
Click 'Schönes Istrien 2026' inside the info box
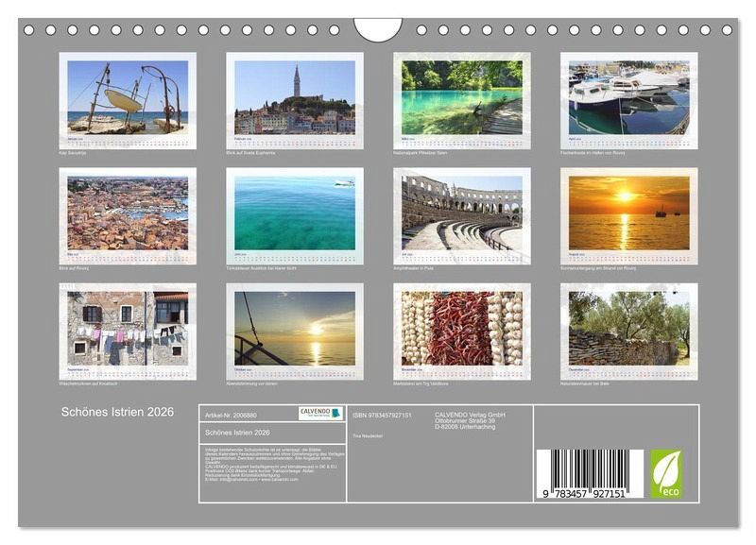click(237, 433)
